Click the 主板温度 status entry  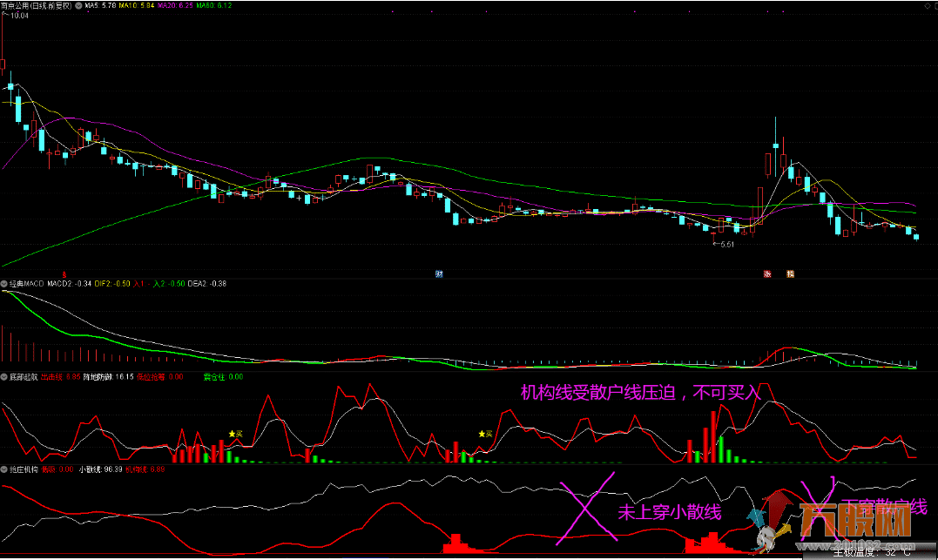point(872,553)
